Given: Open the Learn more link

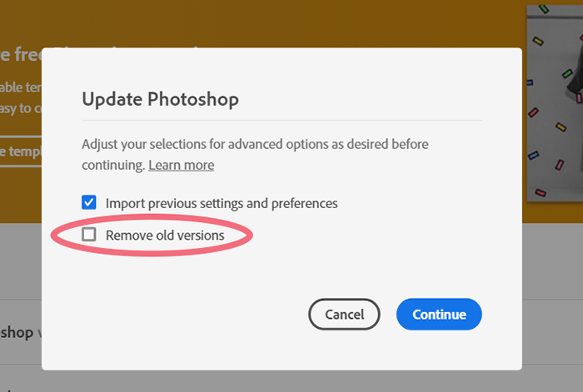Looking at the screenshot, I should click(x=181, y=165).
